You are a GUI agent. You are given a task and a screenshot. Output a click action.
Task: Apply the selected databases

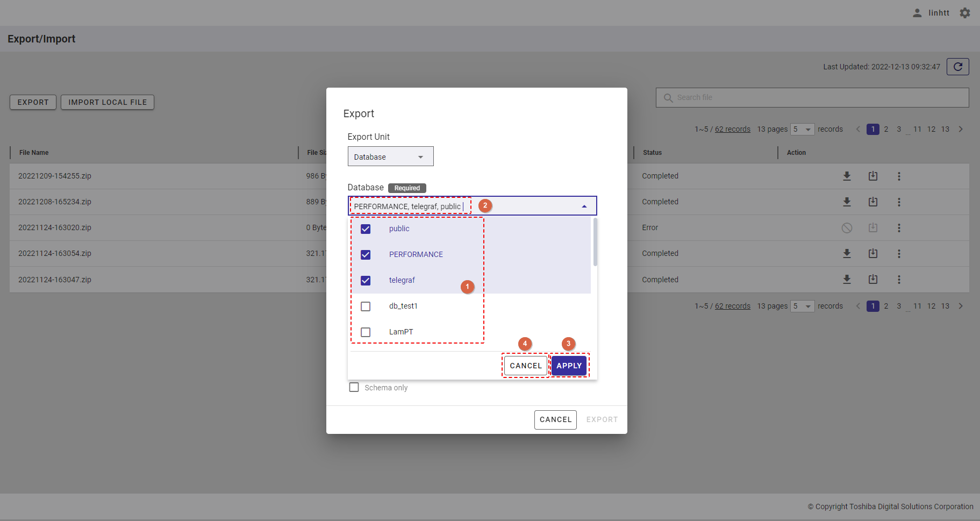tap(569, 366)
